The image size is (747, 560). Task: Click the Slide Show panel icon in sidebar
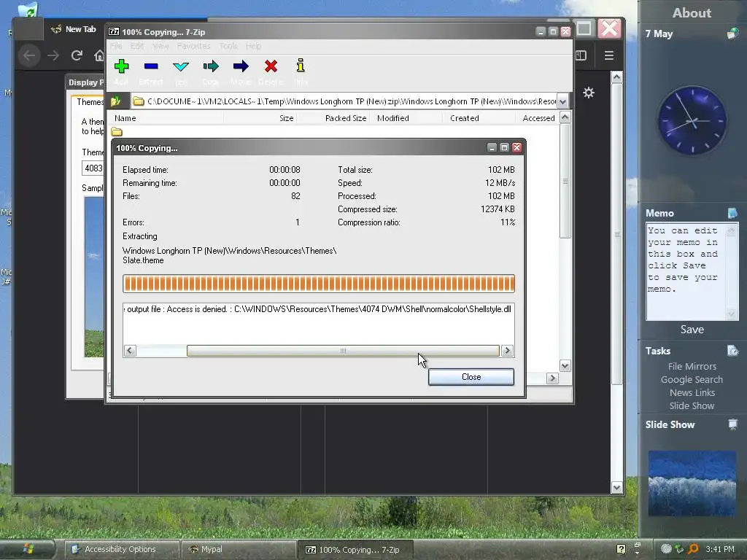point(732,424)
